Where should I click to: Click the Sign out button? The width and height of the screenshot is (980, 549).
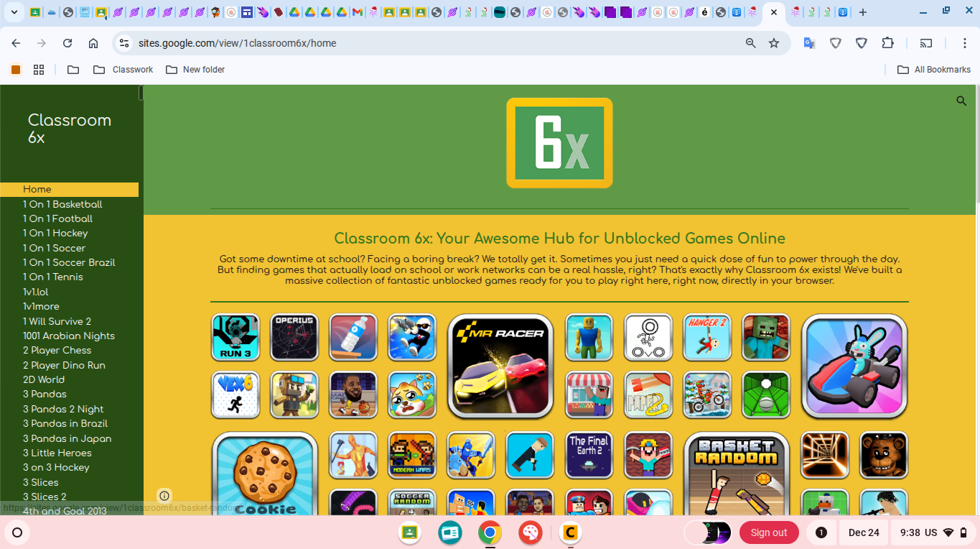click(x=769, y=532)
